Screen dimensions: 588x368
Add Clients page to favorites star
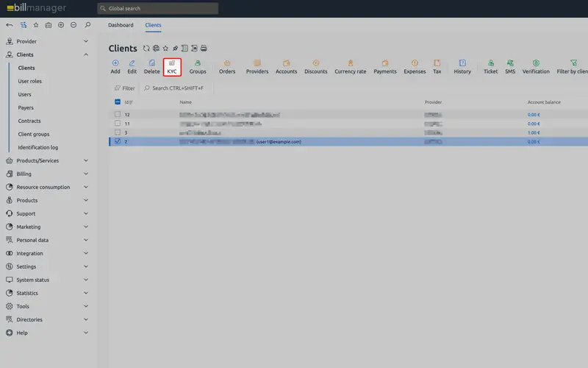tap(165, 48)
